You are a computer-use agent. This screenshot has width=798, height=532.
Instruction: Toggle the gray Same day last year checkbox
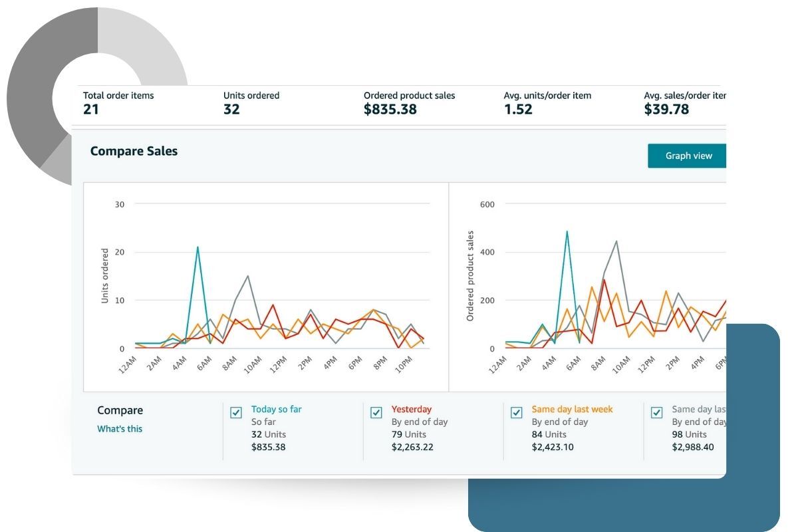point(657,413)
